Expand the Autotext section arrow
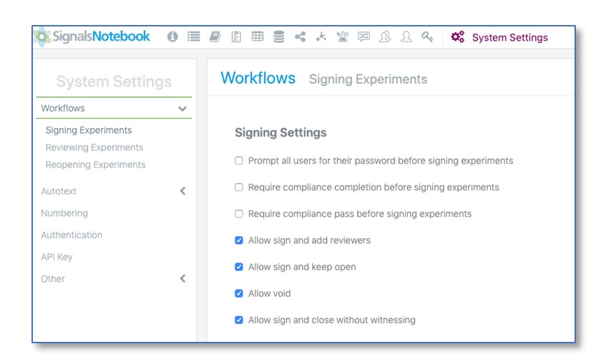 (x=182, y=191)
